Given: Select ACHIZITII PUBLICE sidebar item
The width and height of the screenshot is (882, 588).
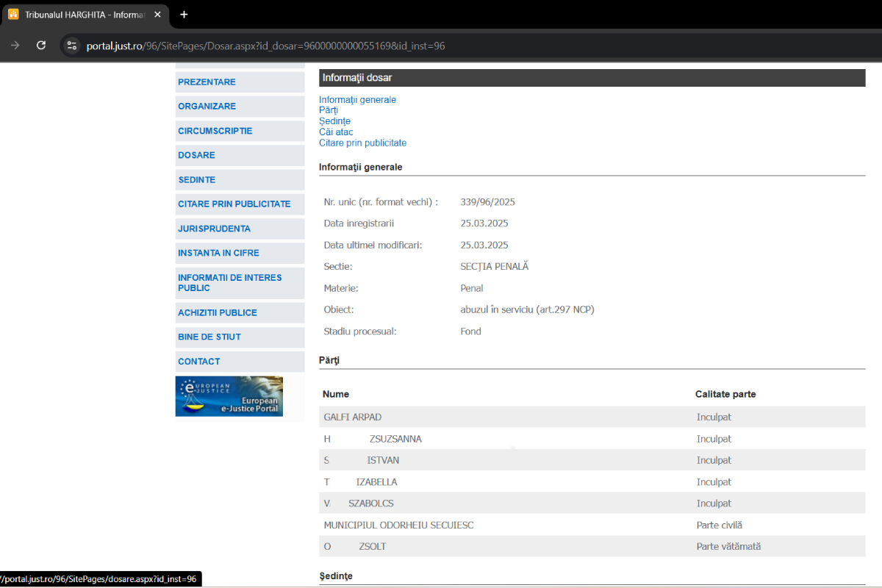Looking at the screenshot, I should 217,312.
